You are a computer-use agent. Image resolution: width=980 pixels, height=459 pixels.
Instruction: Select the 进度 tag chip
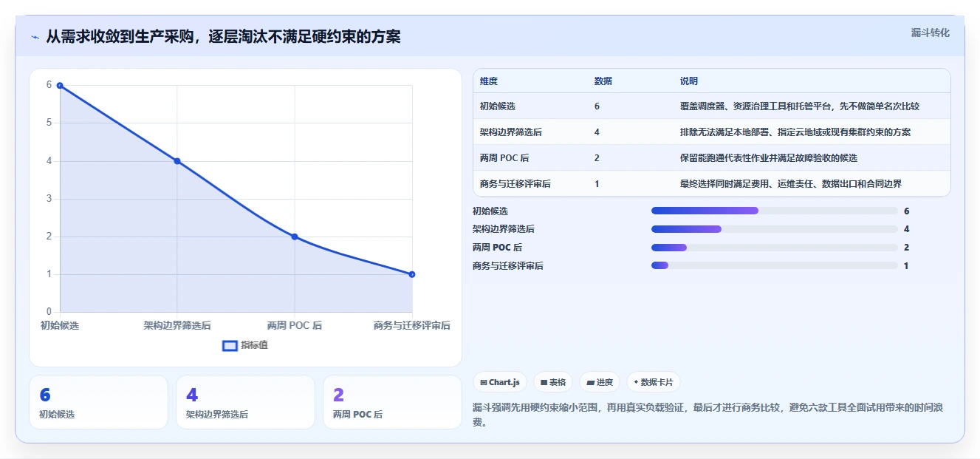[600, 382]
